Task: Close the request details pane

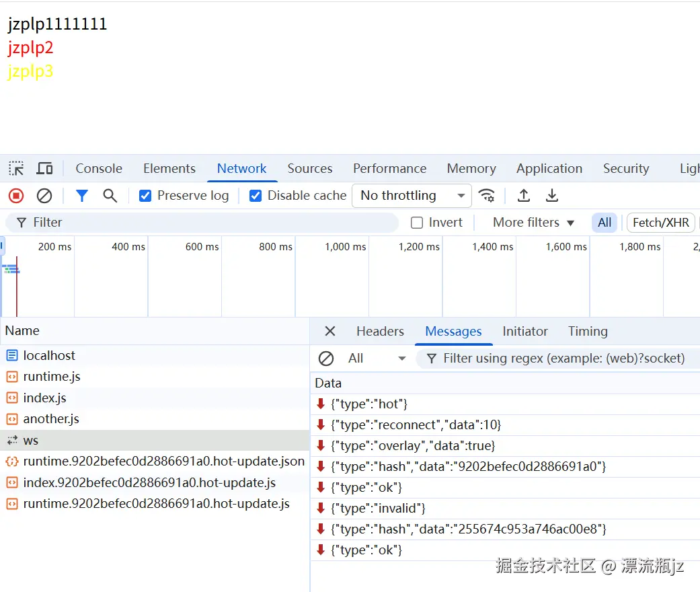Action: pyautogui.click(x=330, y=331)
